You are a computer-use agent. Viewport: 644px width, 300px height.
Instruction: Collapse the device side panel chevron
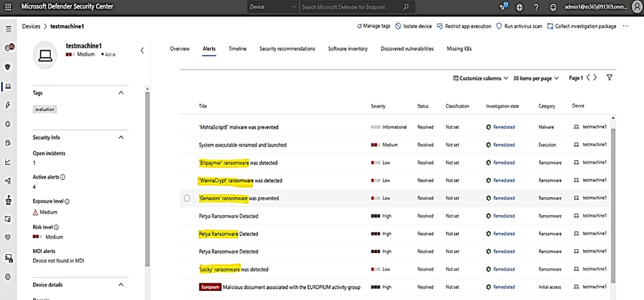[142, 50]
